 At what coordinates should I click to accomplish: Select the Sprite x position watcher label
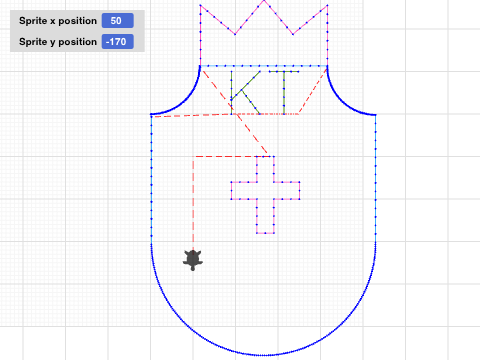58,21
